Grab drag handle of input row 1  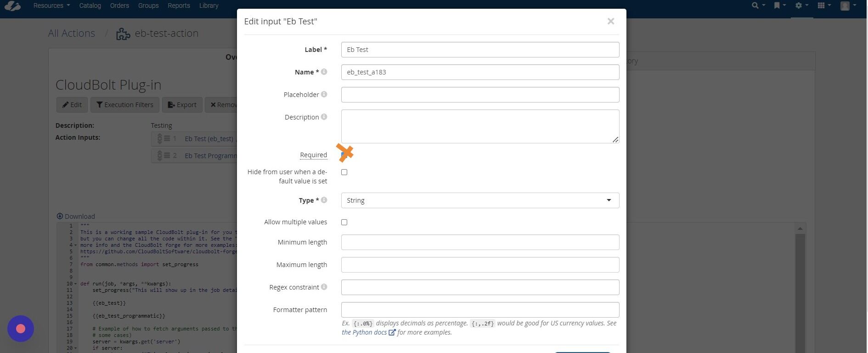point(163,138)
